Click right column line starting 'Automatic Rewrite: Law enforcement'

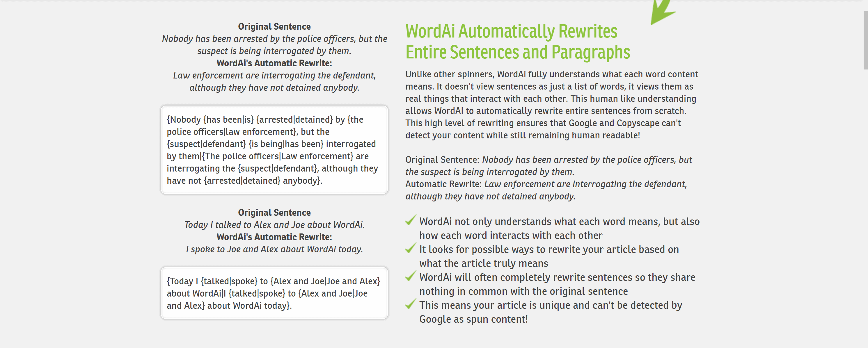pyautogui.click(x=546, y=190)
